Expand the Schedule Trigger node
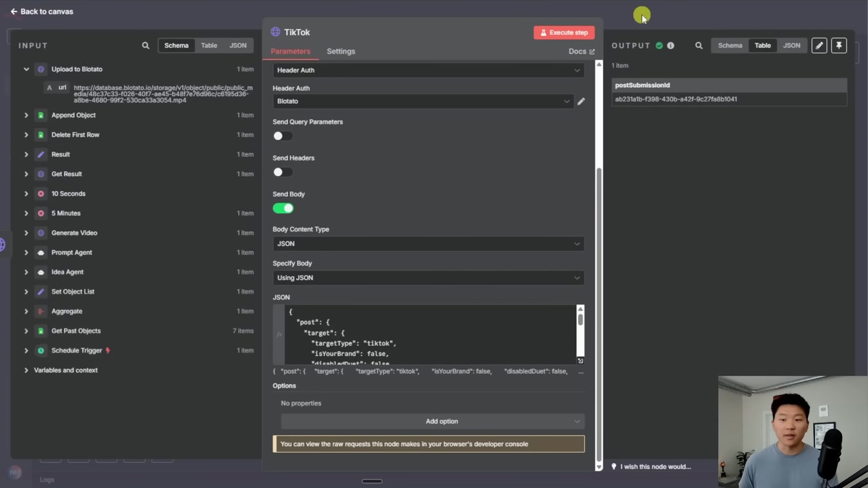Viewport: 868px width, 488px height. point(26,351)
